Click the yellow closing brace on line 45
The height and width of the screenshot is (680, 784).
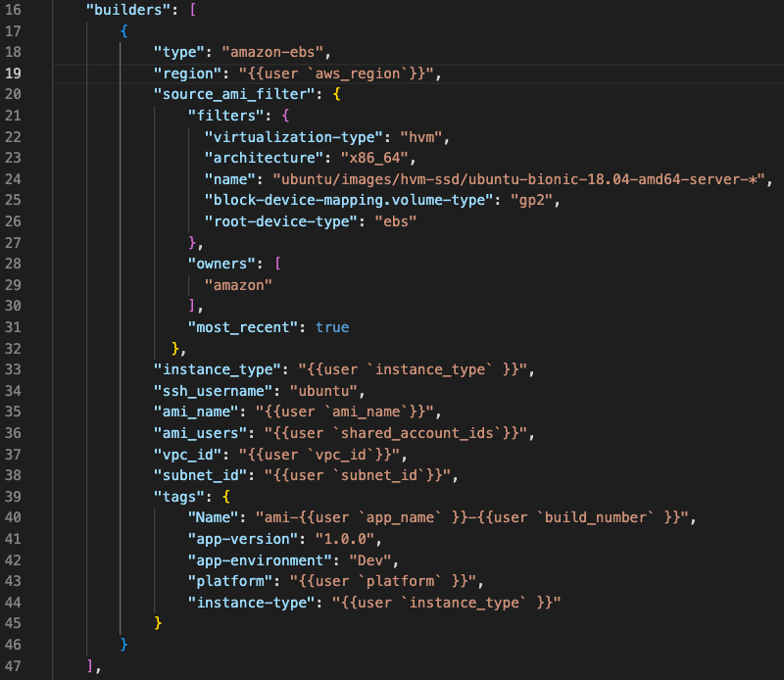click(158, 623)
